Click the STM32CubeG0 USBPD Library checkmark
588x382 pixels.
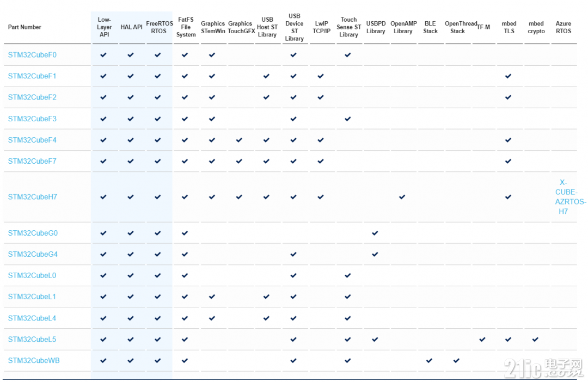(x=375, y=233)
